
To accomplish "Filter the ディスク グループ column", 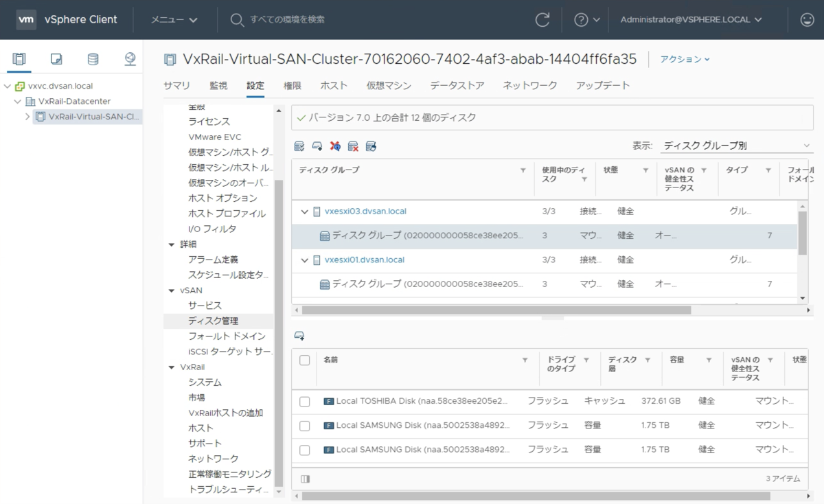I will click(523, 170).
